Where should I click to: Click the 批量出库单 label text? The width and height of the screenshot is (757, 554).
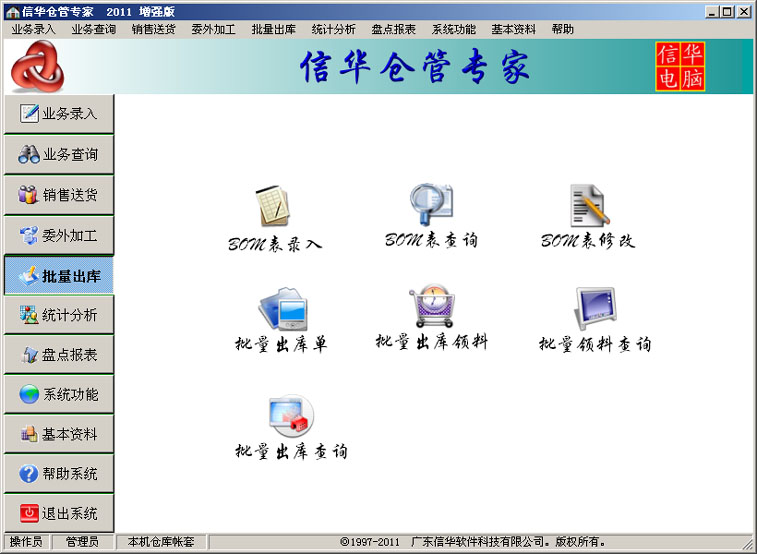click(x=281, y=345)
